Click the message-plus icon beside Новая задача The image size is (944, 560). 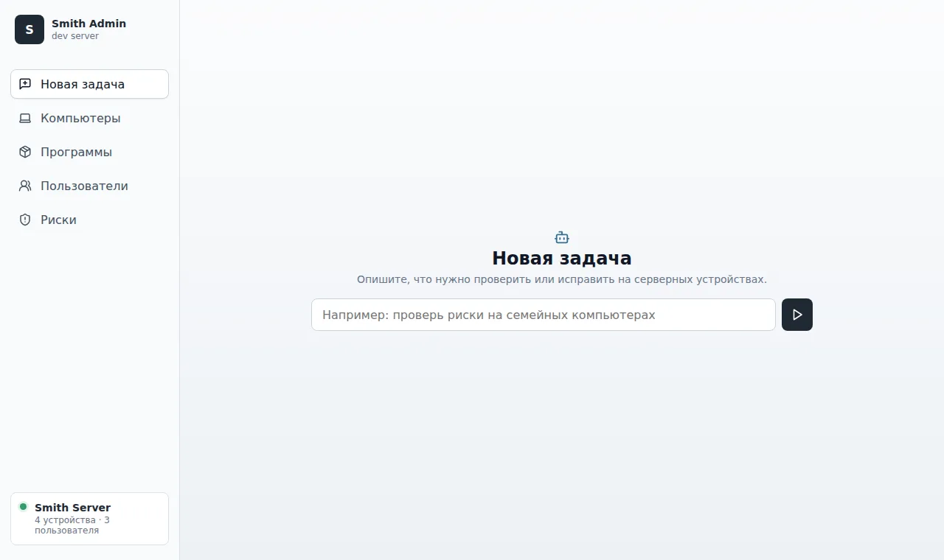25,84
